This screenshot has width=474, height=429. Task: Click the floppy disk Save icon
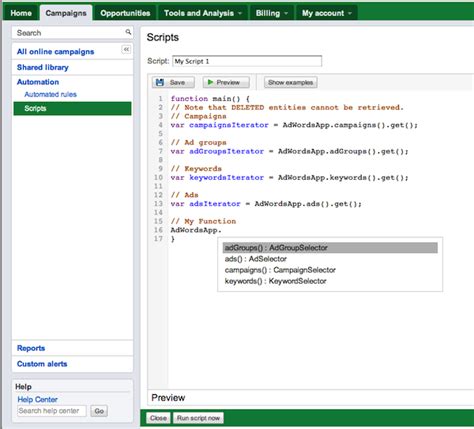(160, 82)
